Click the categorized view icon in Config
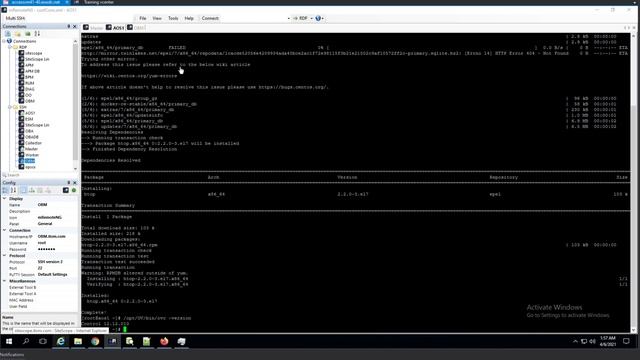 tap(5, 190)
